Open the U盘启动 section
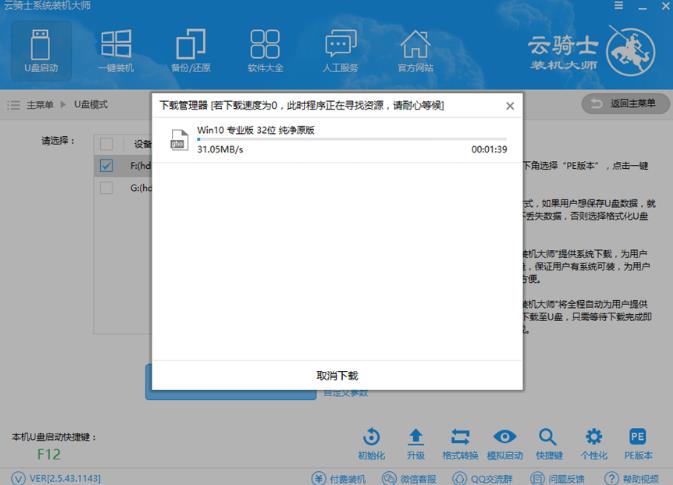Image resolution: width=673 pixels, height=485 pixels. tap(41, 51)
